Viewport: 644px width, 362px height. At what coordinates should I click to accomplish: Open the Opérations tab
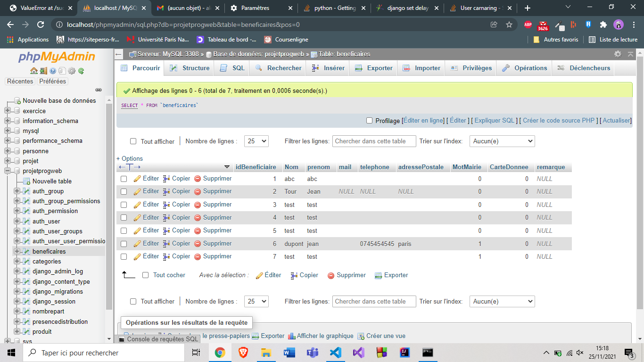point(524,68)
